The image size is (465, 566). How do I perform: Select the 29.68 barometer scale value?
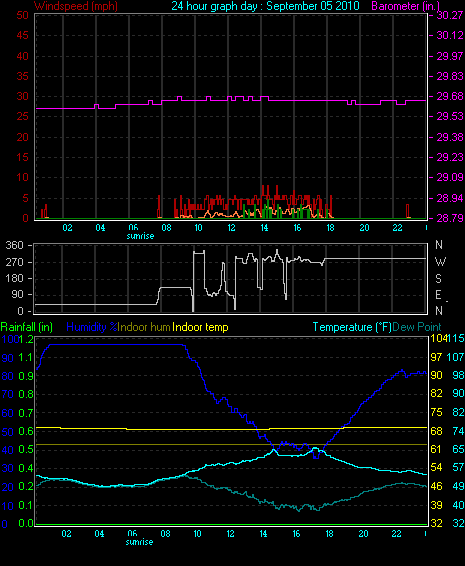point(449,96)
